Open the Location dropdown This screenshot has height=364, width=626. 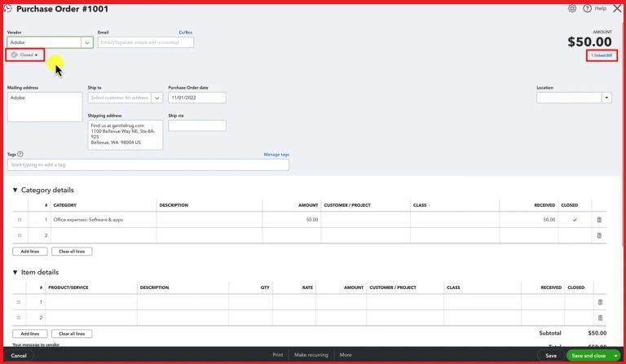click(606, 98)
